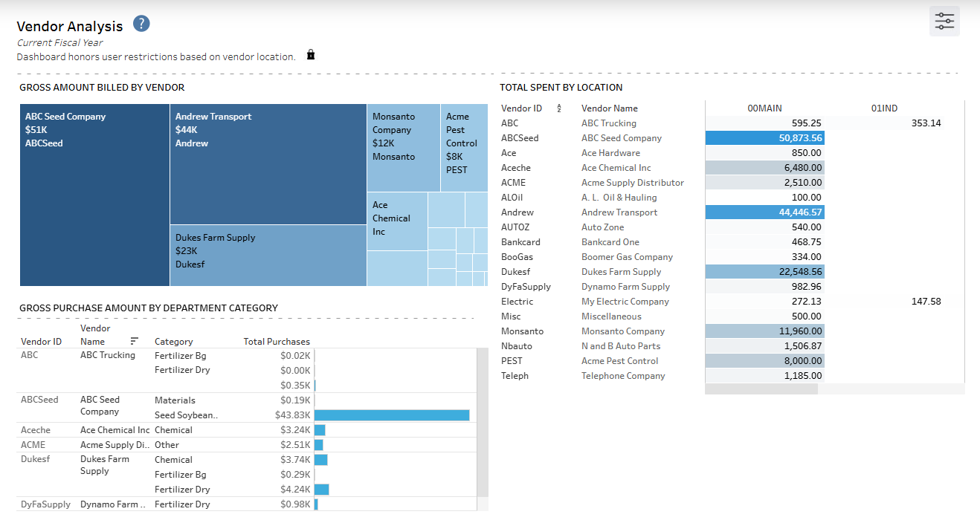Click the Category column header

point(174,342)
